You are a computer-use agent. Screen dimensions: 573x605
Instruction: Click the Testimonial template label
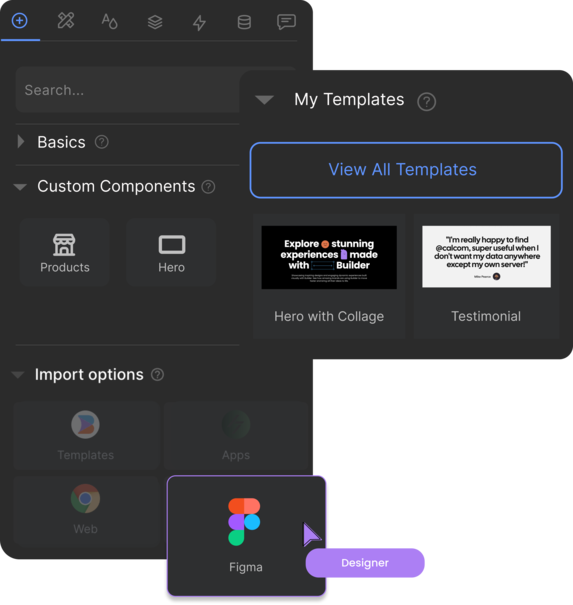point(486,316)
